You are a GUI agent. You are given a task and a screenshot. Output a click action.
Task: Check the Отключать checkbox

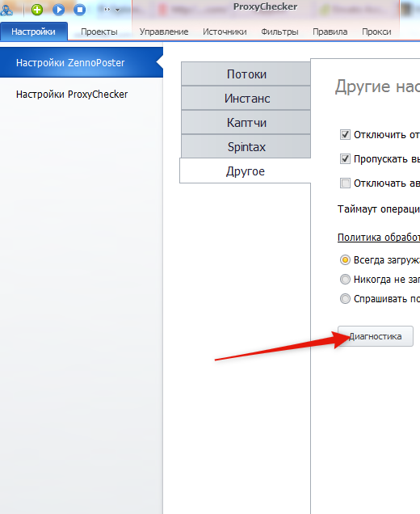(x=345, y=183)
